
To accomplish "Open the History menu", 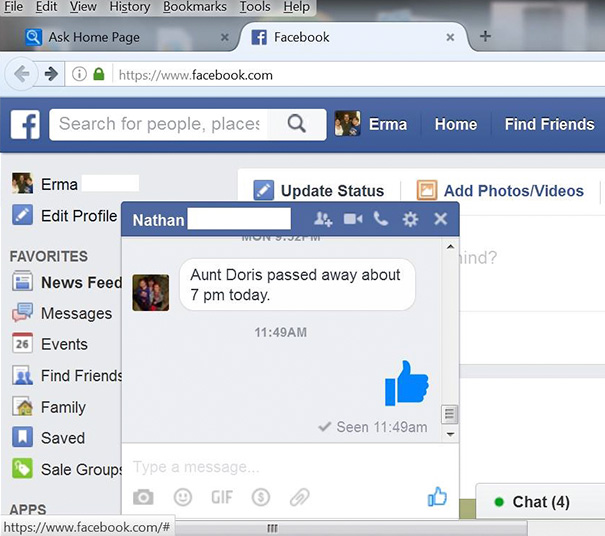I will (x=129, y=7).
